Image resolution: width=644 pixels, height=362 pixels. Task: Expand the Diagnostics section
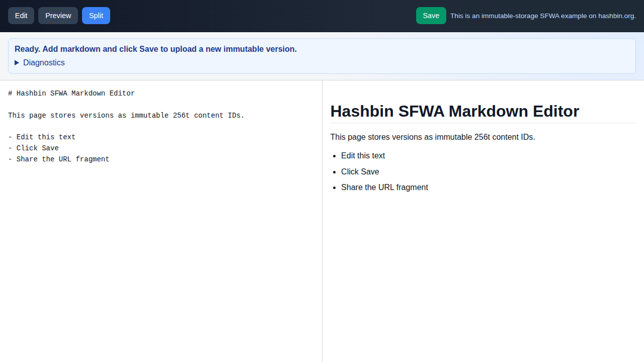[x=44, y=63]
